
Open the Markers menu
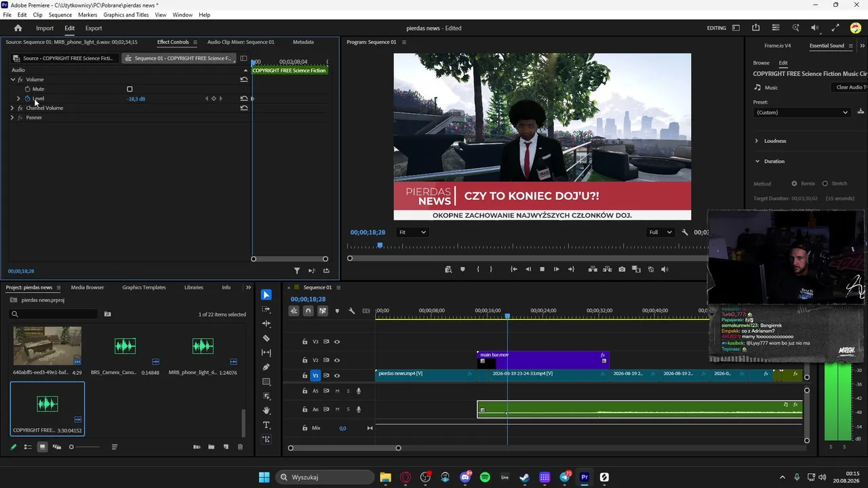87,15
